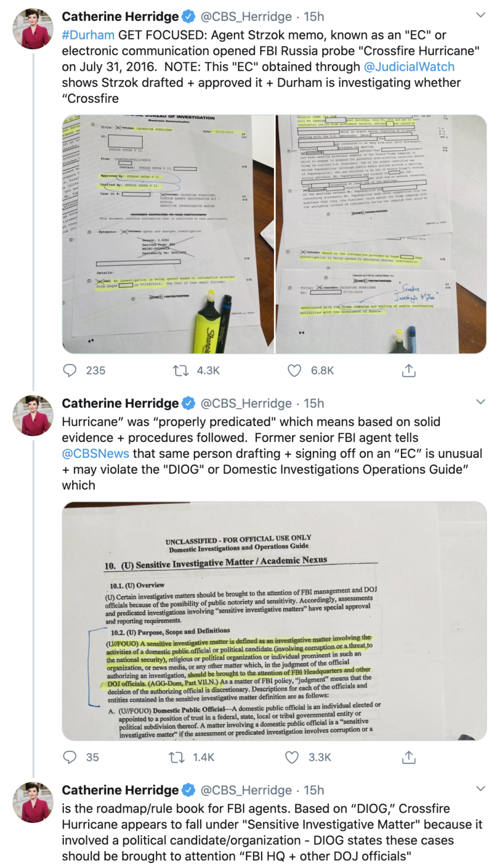
Task: Open options chevron on the third tweet
Action: click(x=481, y=788)
